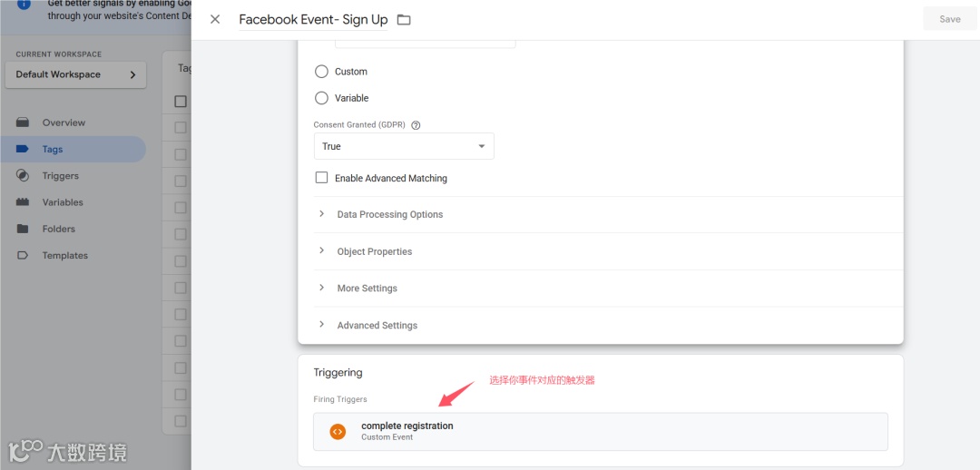The image size is (980, 470).
Task: Click the Firing Triggers label
Action: (340, 399)
